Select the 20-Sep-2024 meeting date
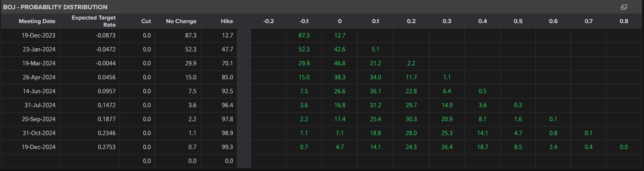Screen dimensions: 644x171 (39, 119)
